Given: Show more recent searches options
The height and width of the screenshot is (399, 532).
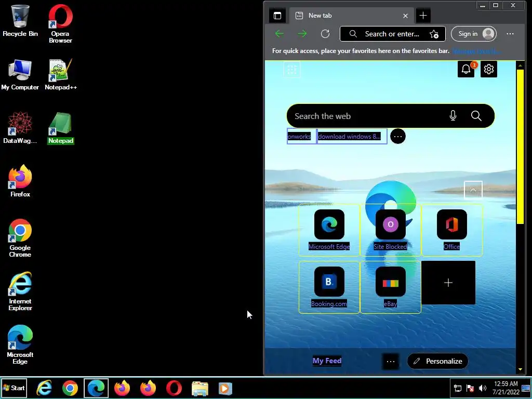Looking at the screenshot, I should pos(397,137).
